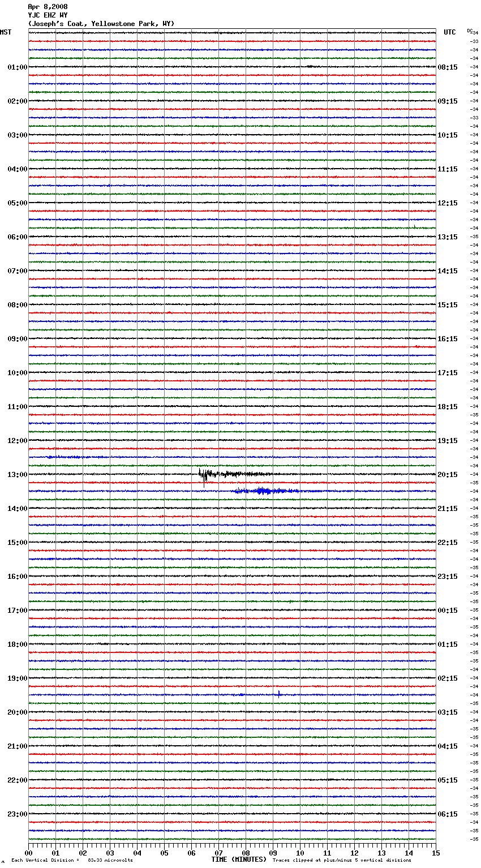The width and height of the screenshot is (481, 868).
Task: Select the '07:00' MST hour label
Action: tap(18, 271)
